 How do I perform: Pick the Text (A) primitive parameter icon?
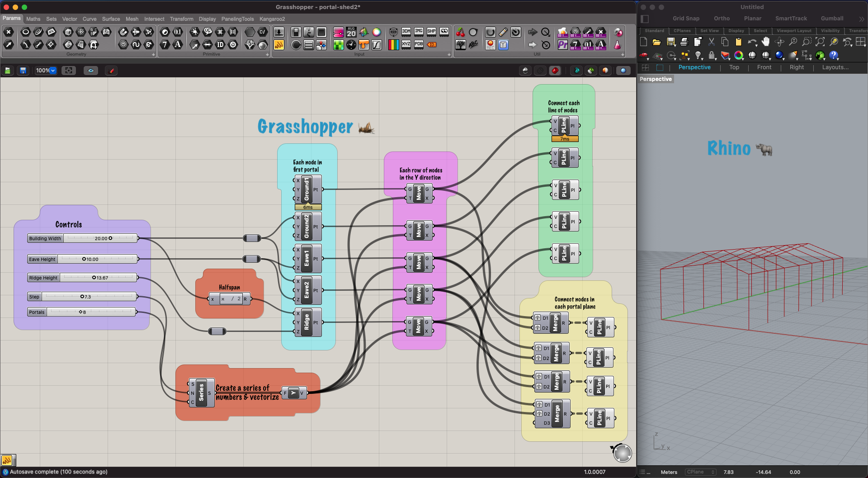pyautogui.click(x=178, y=44)
